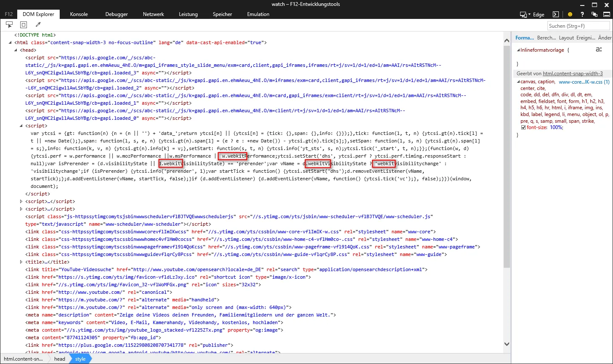Screen dimensions: 613x364
Task: Select html.content-sn... breadcrumb item
Action: (23, 359)
